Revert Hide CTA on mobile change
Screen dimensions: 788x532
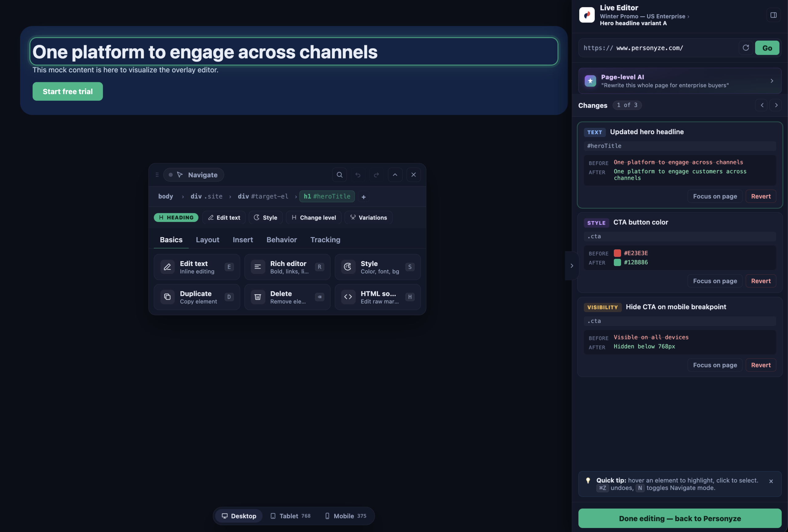[x=761, y=365]
